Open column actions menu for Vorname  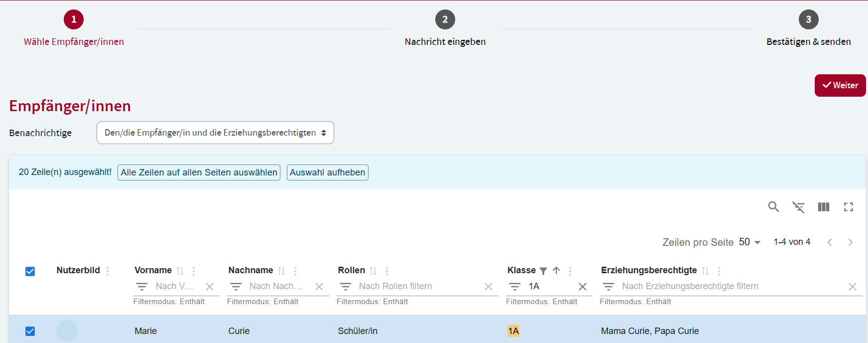(194, 271)
